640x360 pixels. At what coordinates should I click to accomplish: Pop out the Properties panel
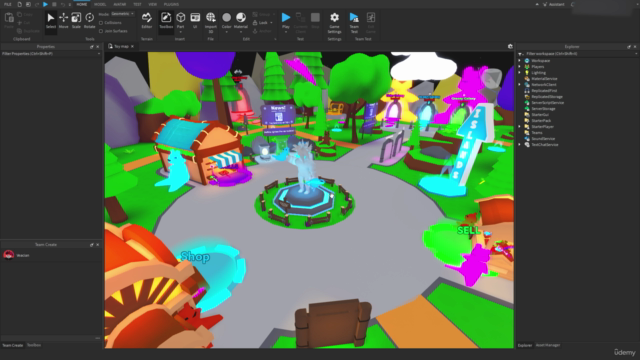92,47
